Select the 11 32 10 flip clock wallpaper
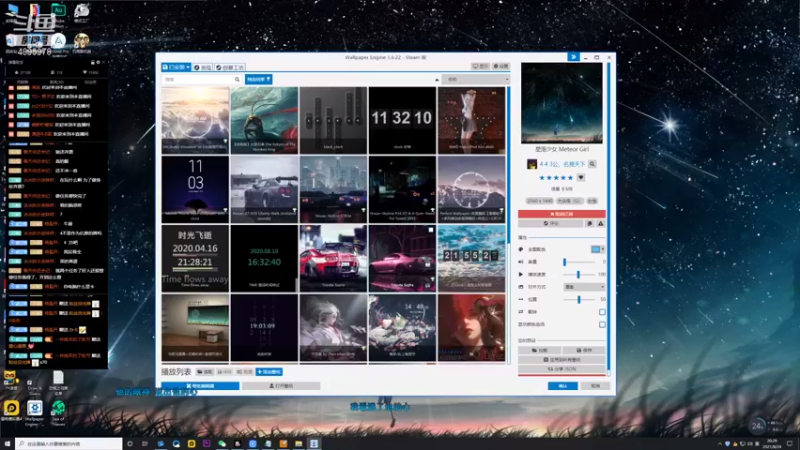This screenshot has height=450, width=800. [402, 120]
